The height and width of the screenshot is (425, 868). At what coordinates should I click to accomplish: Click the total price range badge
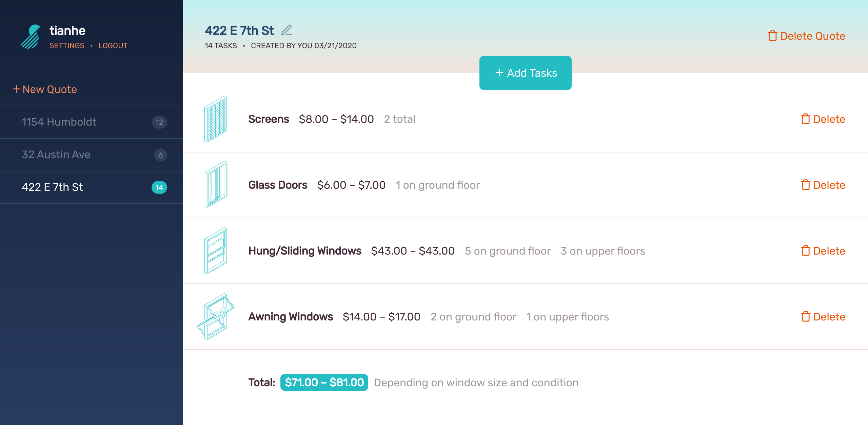(324, 383)
